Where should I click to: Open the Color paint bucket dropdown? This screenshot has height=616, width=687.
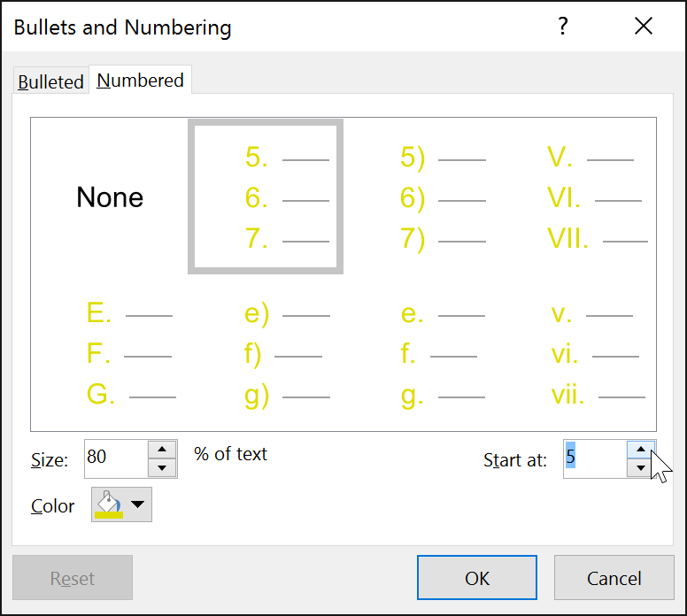click(x=121, y=504)
